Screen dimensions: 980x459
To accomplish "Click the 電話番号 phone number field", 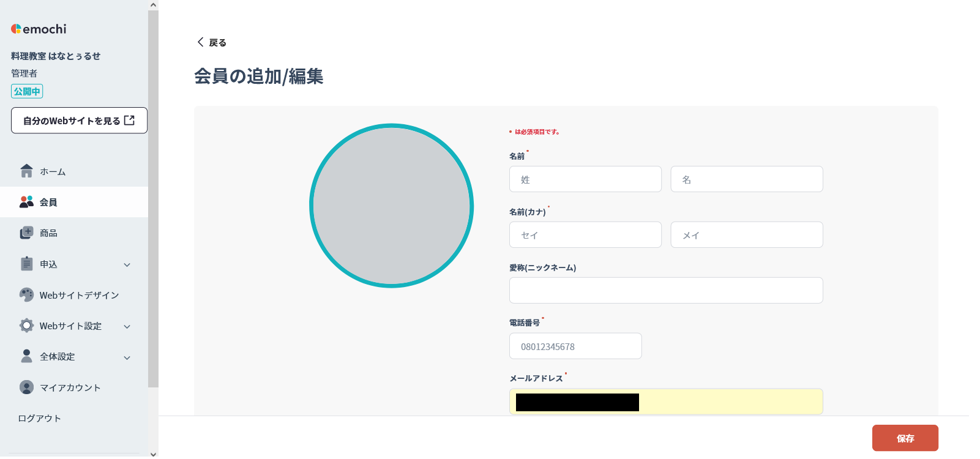I will coord(575,346).
